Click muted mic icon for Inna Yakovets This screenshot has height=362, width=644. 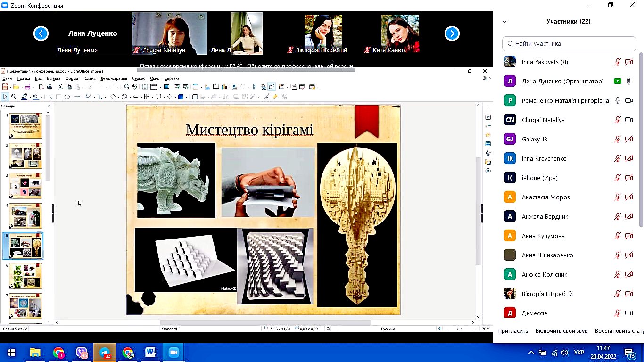(x=617, y=62)
